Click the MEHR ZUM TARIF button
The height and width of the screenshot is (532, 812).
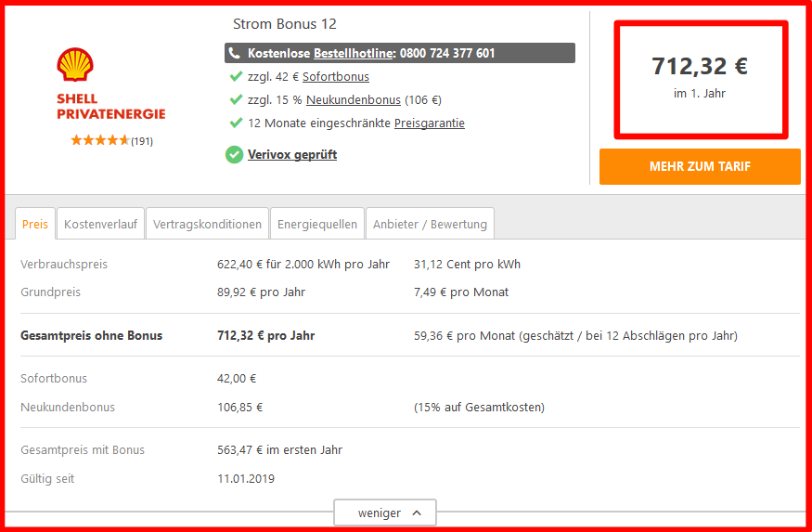pyautogui.click(x=700, y=166)
